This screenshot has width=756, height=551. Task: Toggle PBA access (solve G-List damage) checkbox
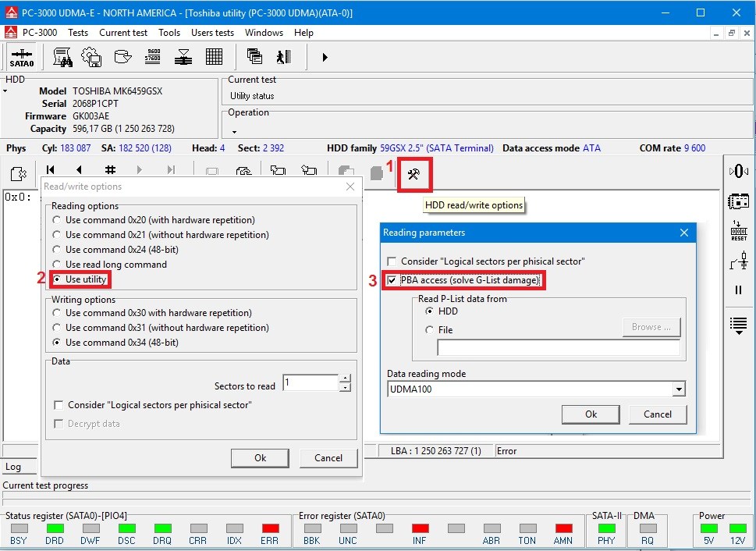point(392,280)
